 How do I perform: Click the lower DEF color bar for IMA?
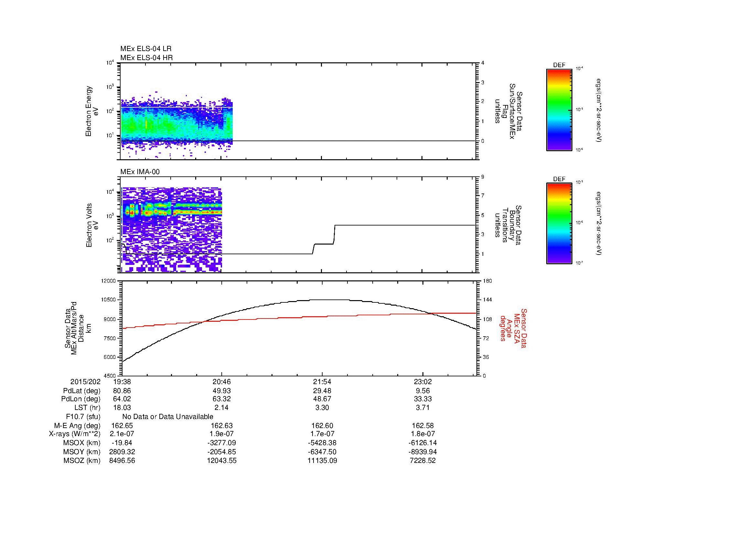pyautogui.click(x=559, y=224)
